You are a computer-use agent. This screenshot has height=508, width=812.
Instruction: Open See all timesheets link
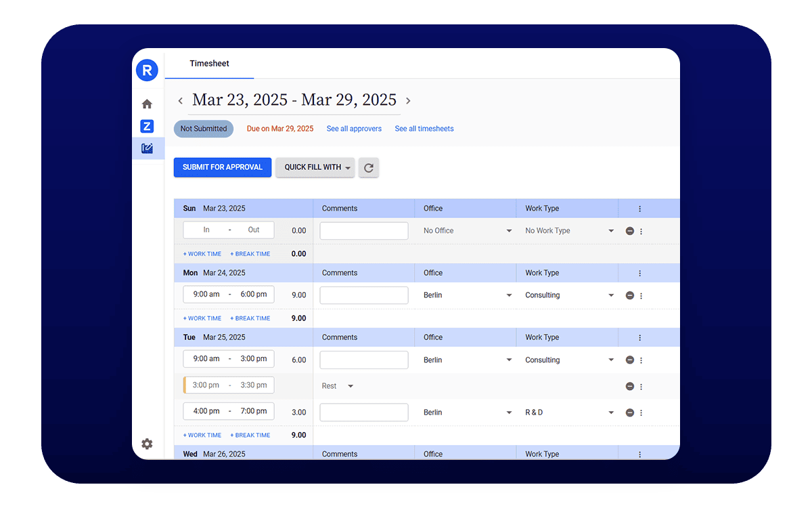[x=424, y=129]
